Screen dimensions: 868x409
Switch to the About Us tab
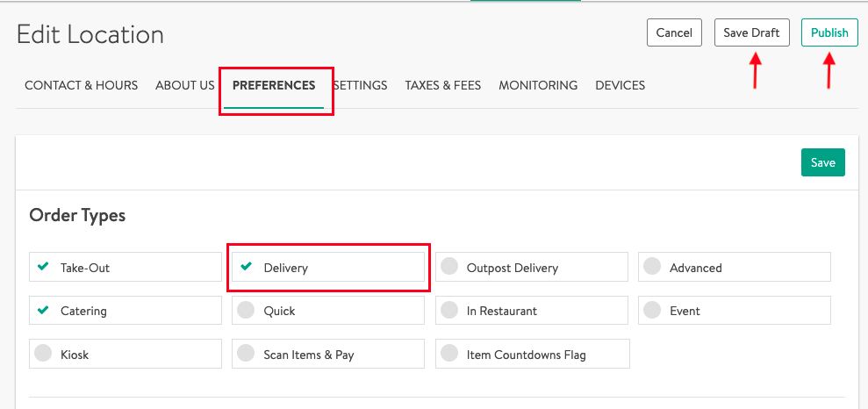coord(185,85)
